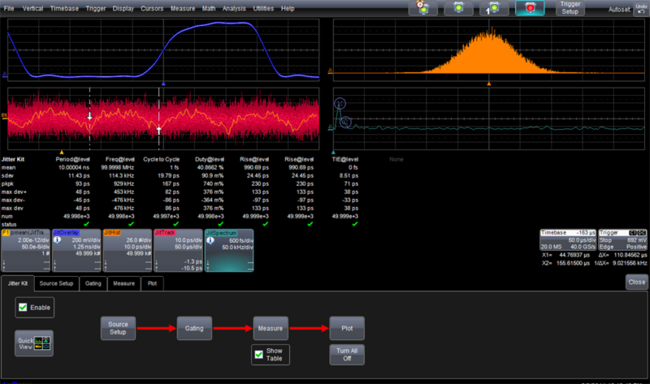This screenshot has height=384, width=650.
Task: Open the Help menu
Action: tap(287, 8)
